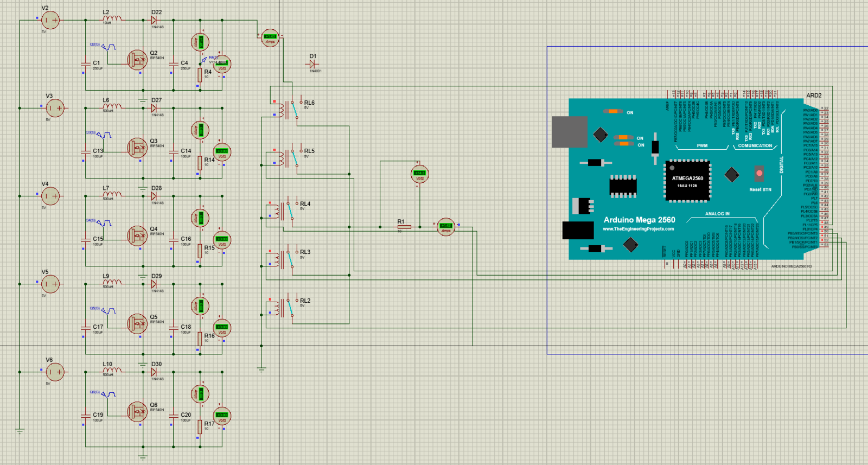Screen dimensions: 868x465
Task: Click the Arduino USB port connector
Action: [570, 131]
